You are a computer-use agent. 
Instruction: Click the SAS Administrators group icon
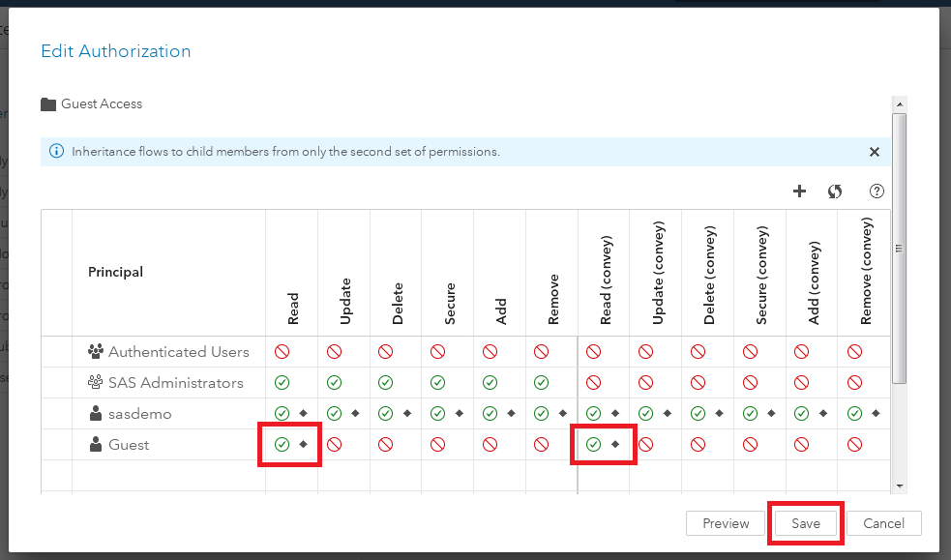click(96, 383)
